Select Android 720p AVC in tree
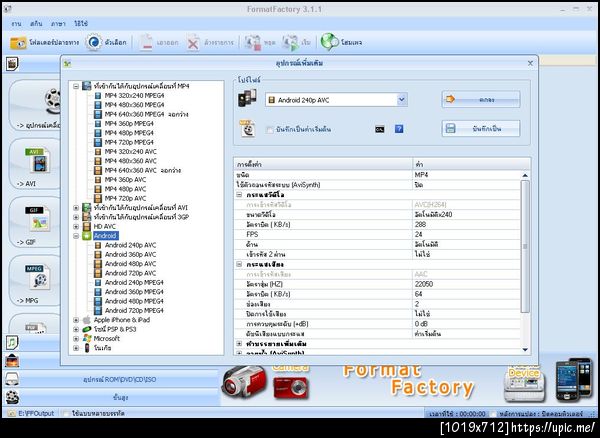The height and width of the screenshot is (438, 600). coord(130,273)
